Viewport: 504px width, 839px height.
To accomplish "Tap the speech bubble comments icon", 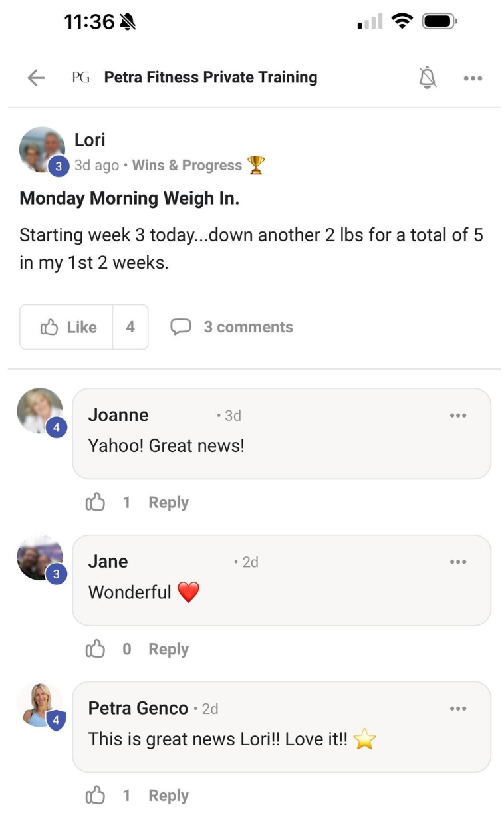I will 181,327.
